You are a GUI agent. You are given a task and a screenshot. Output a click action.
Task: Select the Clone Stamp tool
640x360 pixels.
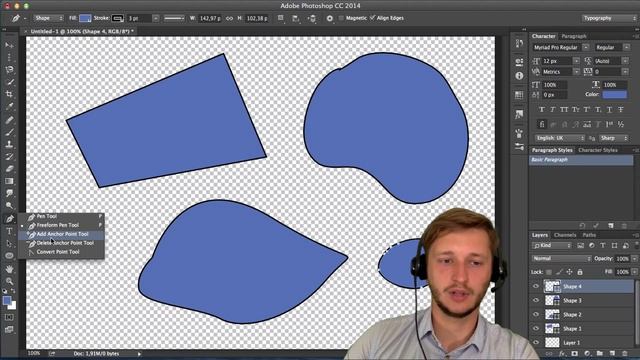pyautogui.click(x=9, y=144)
